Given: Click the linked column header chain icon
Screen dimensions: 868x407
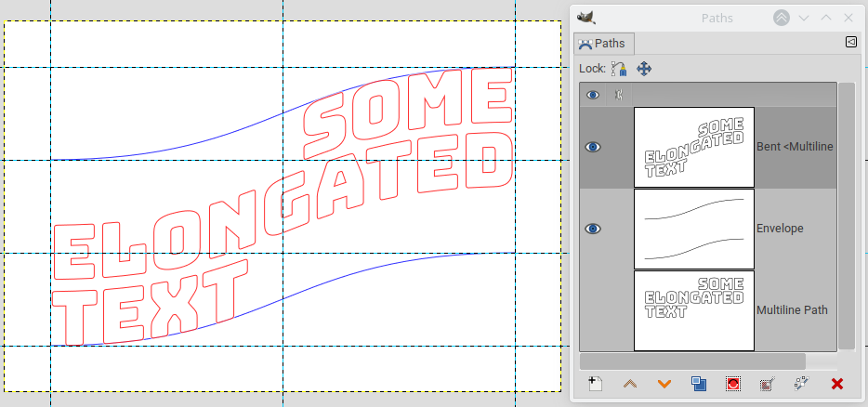Looking at the screenshot, I should [x=617, y=95].
